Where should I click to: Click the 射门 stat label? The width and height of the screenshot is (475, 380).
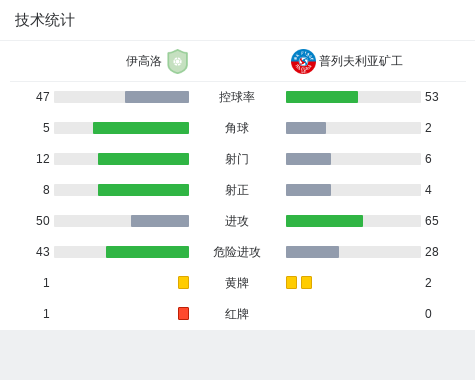pyautogui.click(x=237, y=159)
